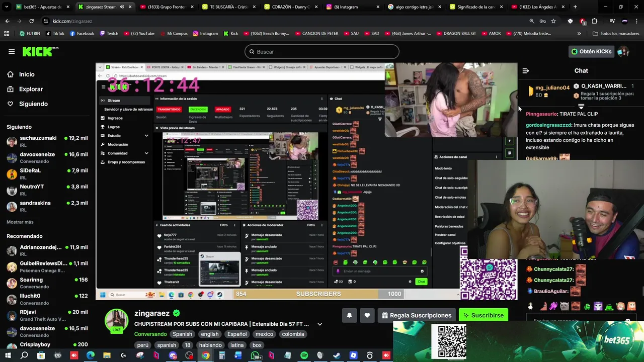
Task: Click zingaraez live avatar
Action: click(116, 321)
